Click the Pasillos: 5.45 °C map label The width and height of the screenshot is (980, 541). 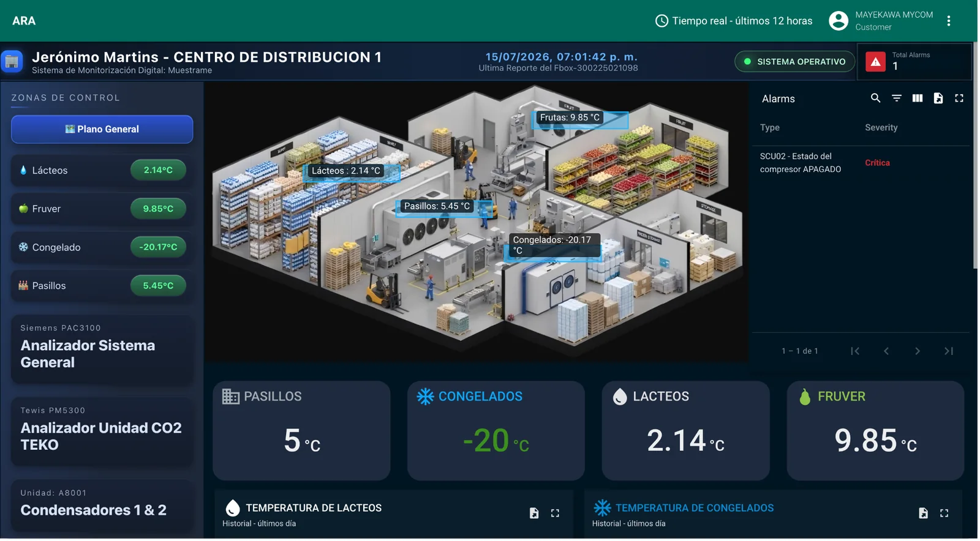point(437,206)
